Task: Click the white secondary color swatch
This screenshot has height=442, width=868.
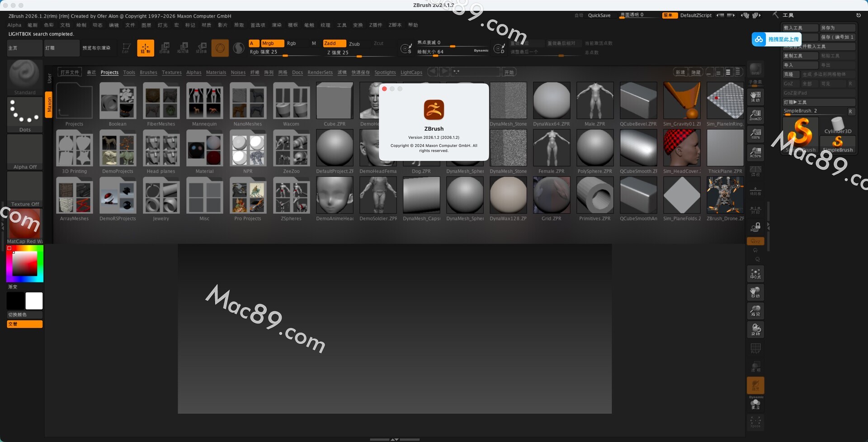Action: click(34, 301)
